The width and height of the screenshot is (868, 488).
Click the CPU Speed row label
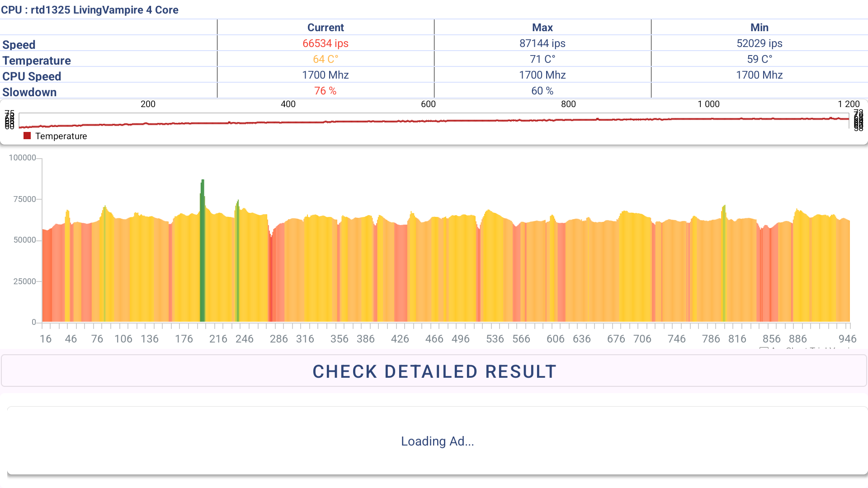32,76
